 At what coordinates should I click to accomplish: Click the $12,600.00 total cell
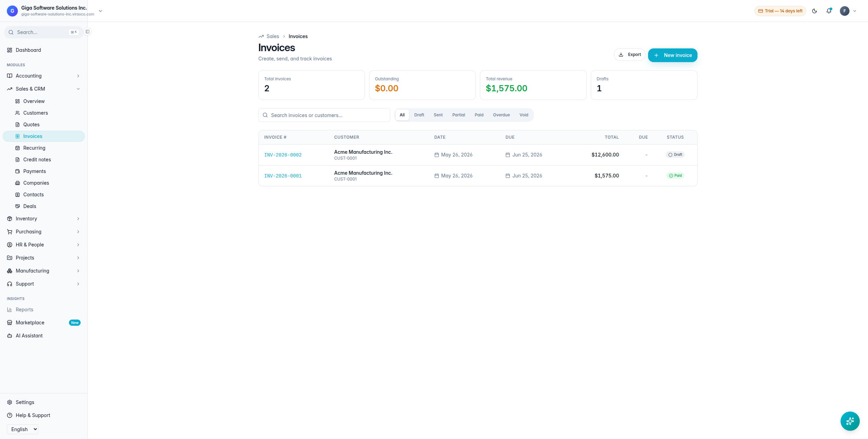click(605, 155)
